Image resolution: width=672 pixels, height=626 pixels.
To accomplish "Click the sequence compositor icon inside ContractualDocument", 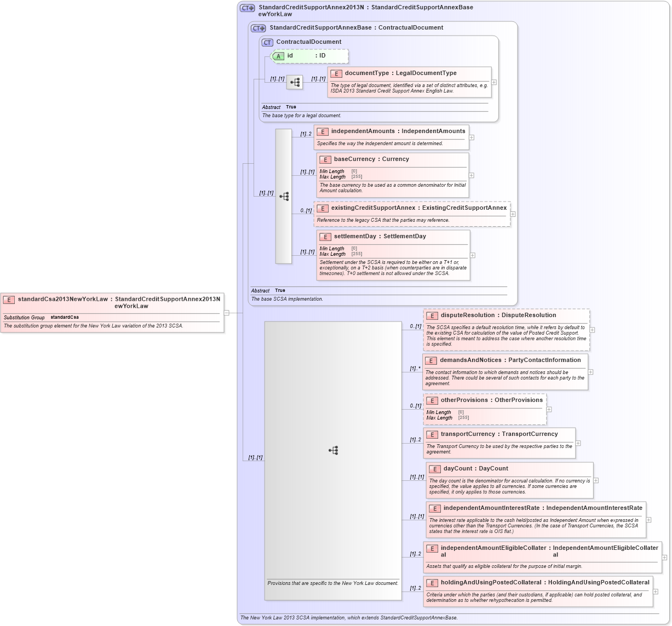I will pos(295,82).
